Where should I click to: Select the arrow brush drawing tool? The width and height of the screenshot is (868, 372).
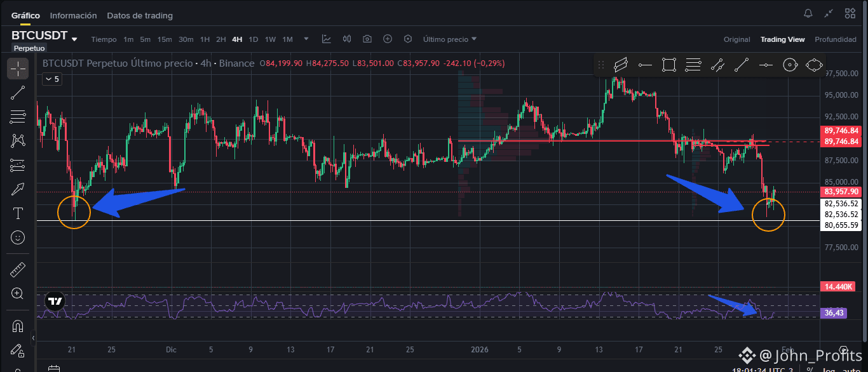tap(18, 189)
